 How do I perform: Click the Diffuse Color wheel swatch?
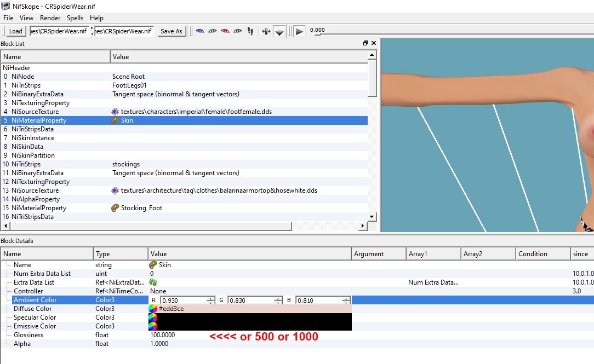(153, 309)
